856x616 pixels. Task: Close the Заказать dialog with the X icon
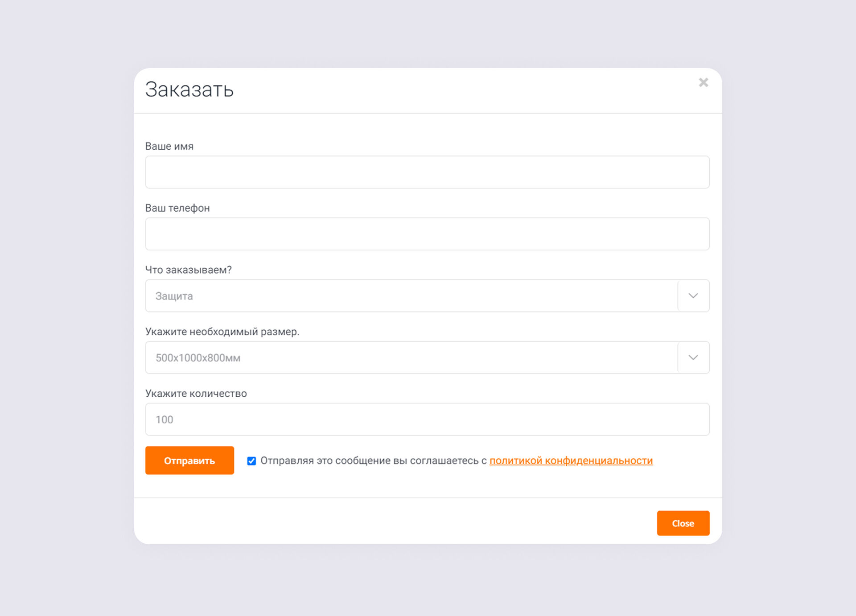tap(703, 82)
